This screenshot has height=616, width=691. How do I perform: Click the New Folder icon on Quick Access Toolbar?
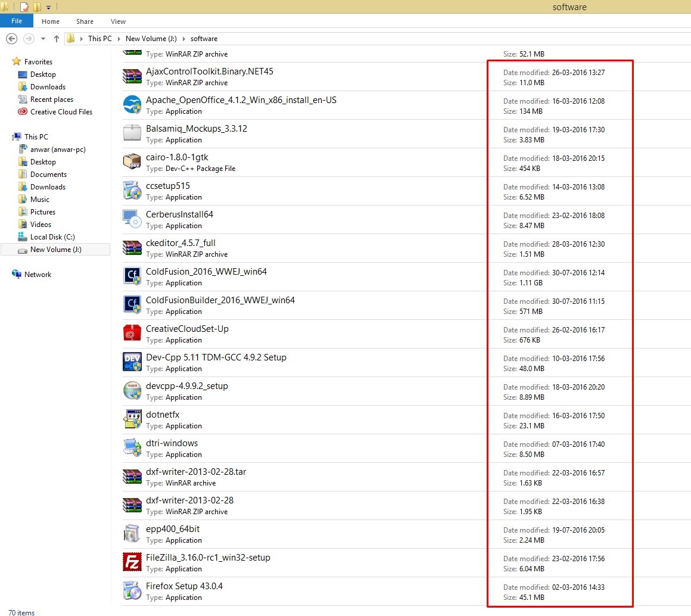36,7
